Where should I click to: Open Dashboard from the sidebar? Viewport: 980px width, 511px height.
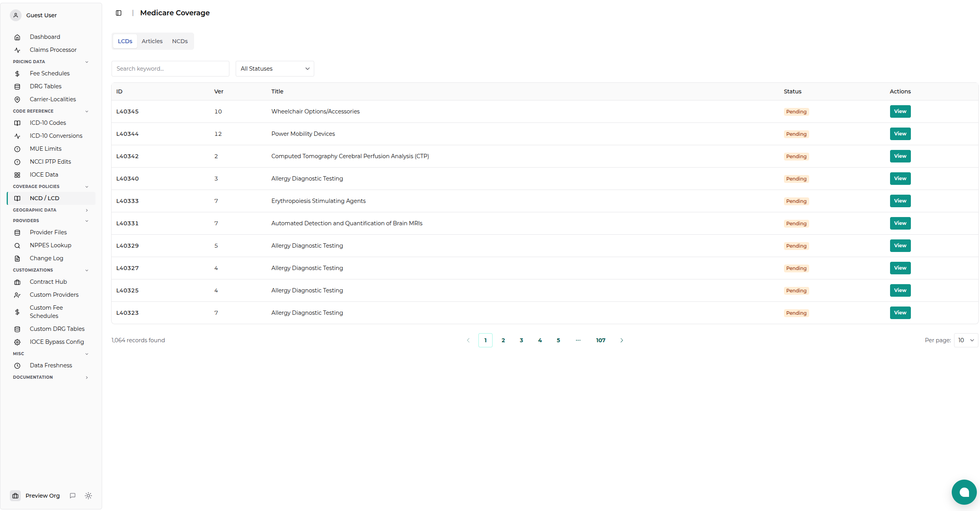click(51, 37)
